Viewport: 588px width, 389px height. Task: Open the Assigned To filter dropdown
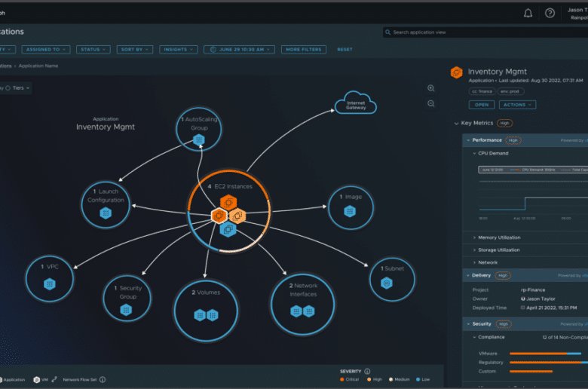pyautogui.click(x=46, y=50)
